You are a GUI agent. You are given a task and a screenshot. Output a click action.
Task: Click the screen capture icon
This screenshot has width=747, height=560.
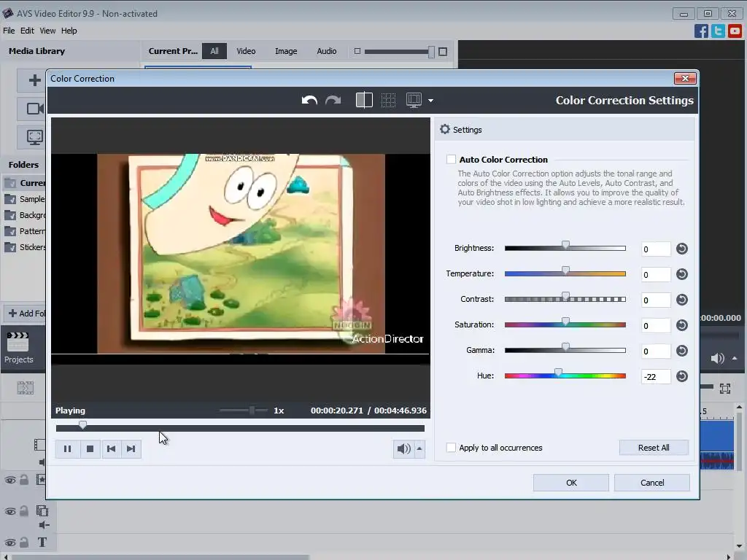point(34,138)
